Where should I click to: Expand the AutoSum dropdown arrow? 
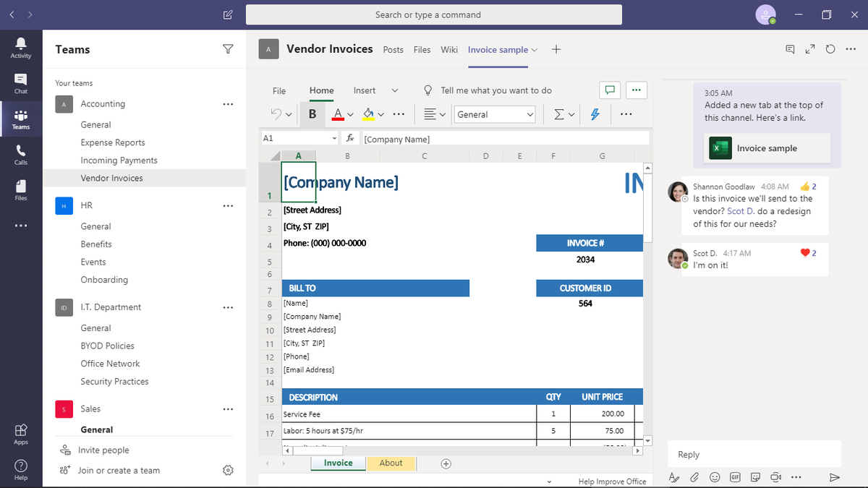pos(571,114)
